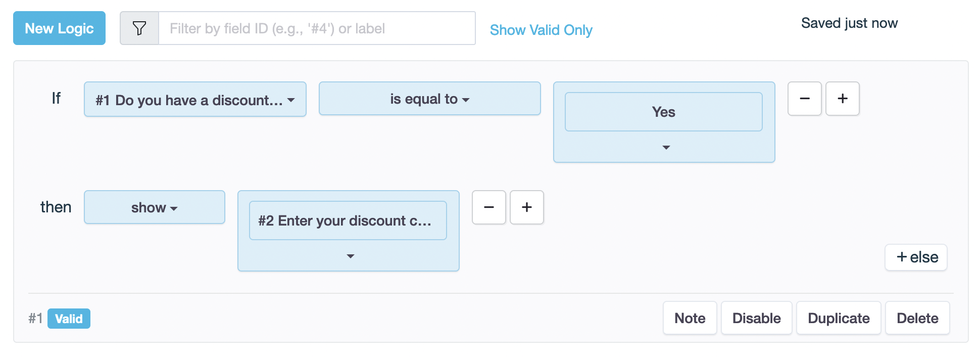
Task: Open the 'is equal to' operator dropdown
Action: pyautogui.click(x=429, y=99)
